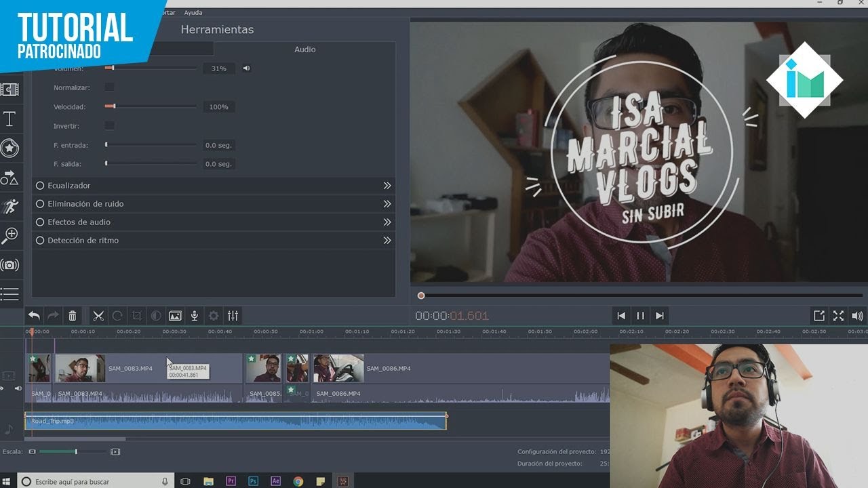Toggle video track visibility eye
Image resolution: width=868 pixels, height=488 pixels.
point(1,389)
